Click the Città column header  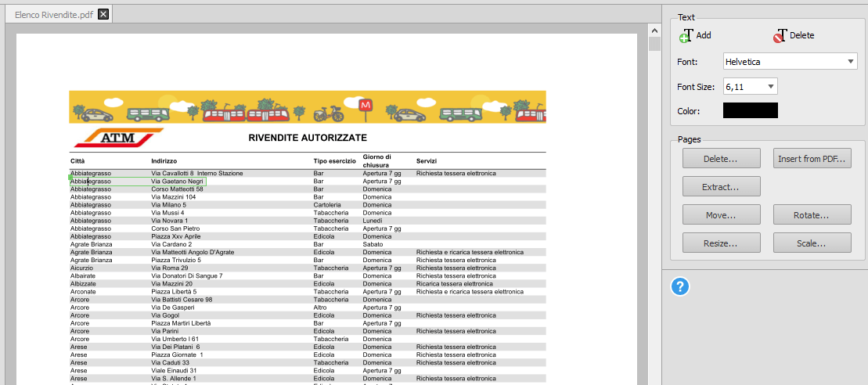[x=77, y=161]
